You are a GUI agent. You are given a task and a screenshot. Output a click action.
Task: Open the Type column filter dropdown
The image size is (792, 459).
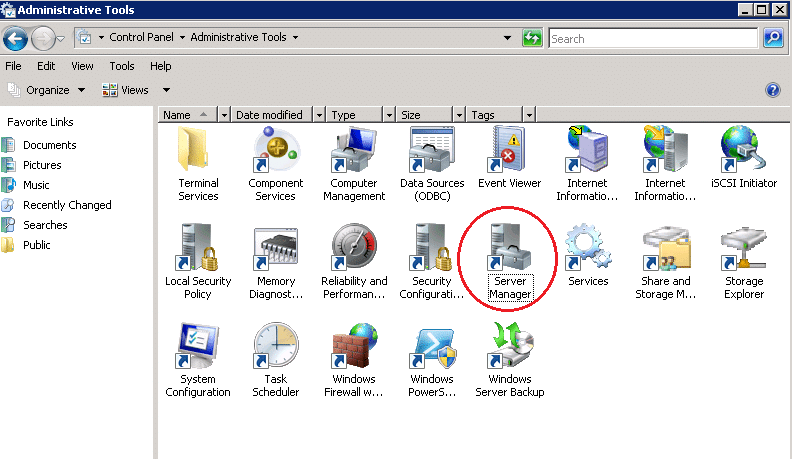(389, 115)
